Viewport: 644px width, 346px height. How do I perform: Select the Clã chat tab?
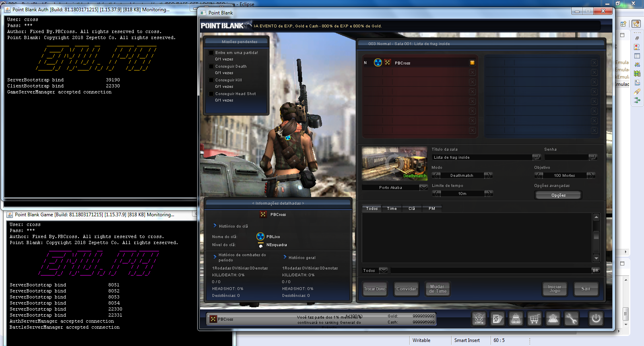pos(412,208)
